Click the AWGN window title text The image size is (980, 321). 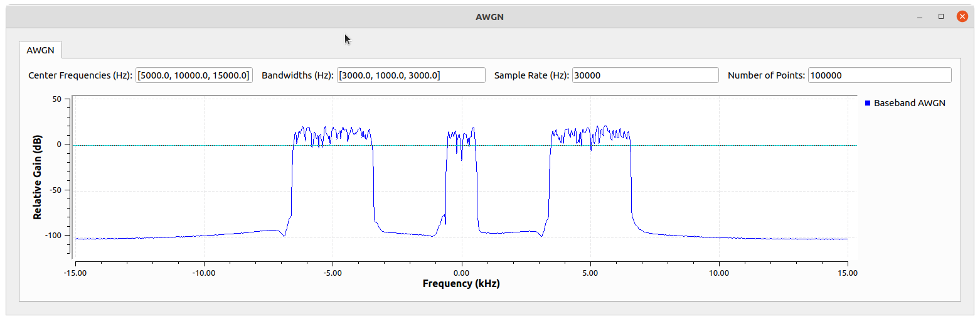pos(489,17)
